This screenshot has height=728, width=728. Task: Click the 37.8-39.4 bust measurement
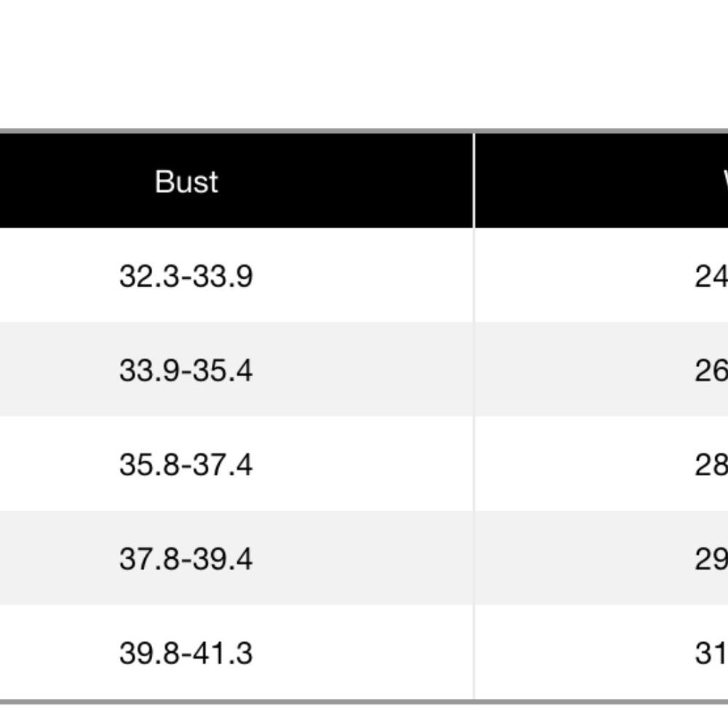point(186,559)
